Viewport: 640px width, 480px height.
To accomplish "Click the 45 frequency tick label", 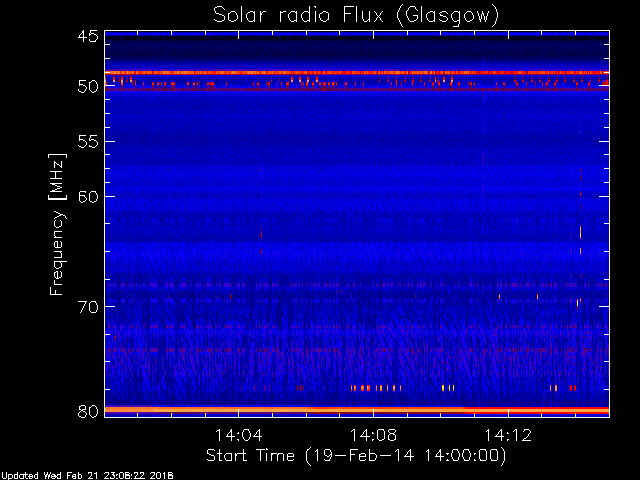I will tap(88, 36).
